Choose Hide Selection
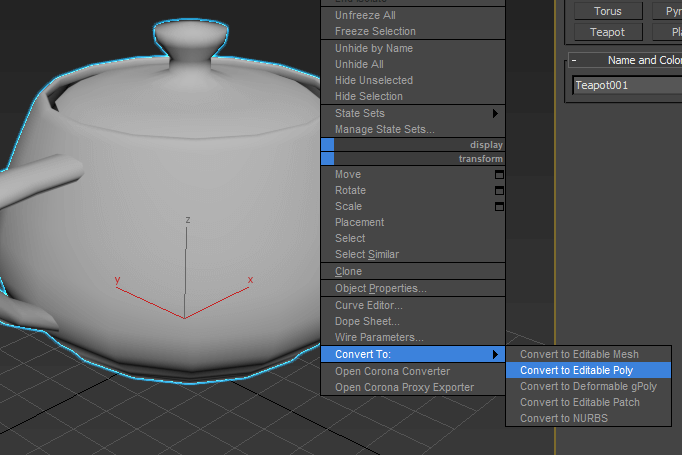This screenshot has width=682, height=455. click(x=413, y=96)
